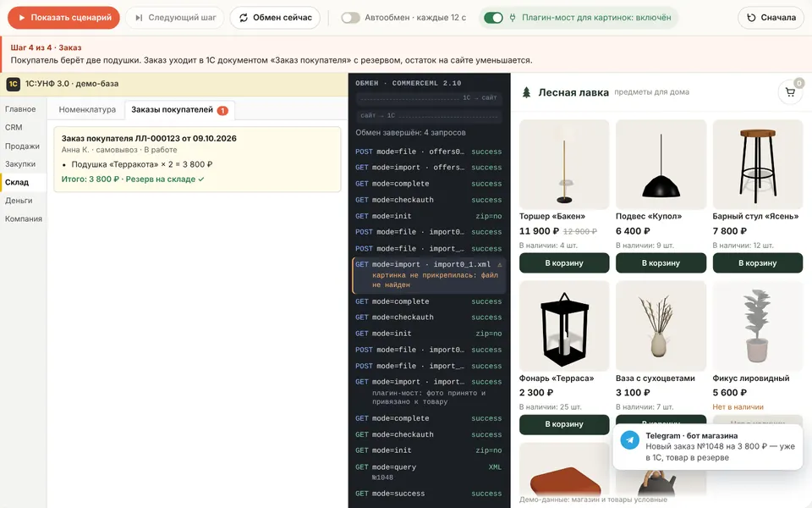
Task: Click Барный стул «Ясень» product image
Action: click(x=758, y=164)
